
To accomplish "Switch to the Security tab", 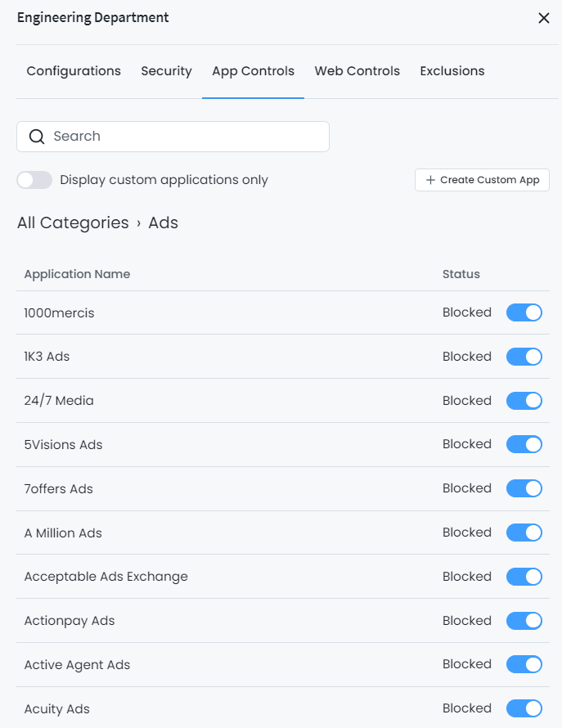I will (166, 71).
